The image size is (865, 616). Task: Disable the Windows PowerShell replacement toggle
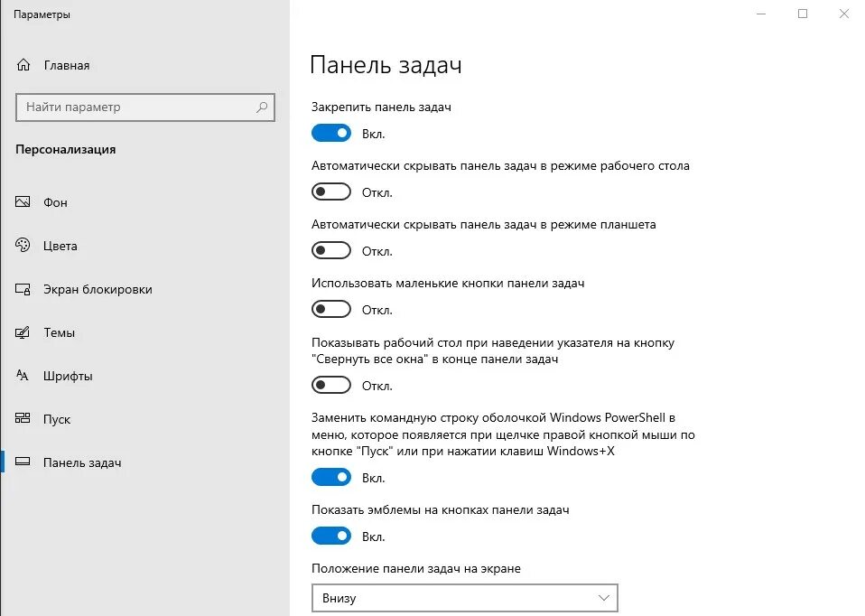pyautogui.click(x=331, y=477)
